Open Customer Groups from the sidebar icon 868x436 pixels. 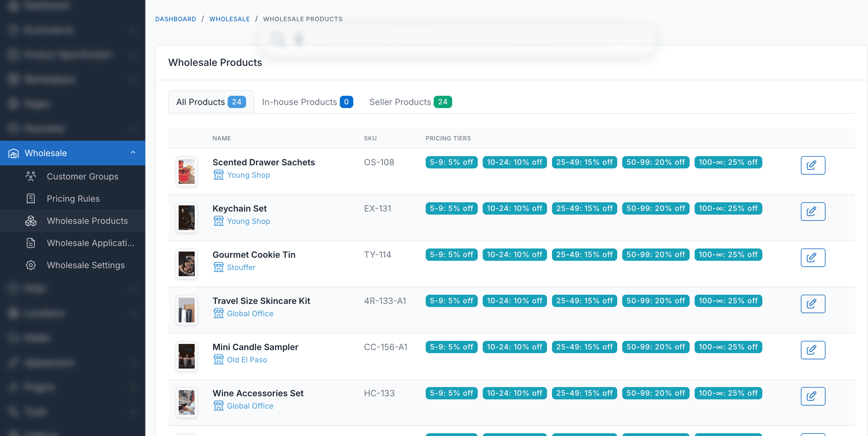[x=31, y=176]
